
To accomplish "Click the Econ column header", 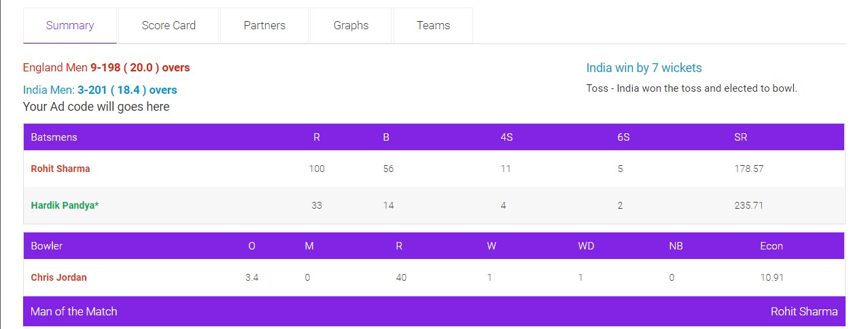I will (771, 246).
